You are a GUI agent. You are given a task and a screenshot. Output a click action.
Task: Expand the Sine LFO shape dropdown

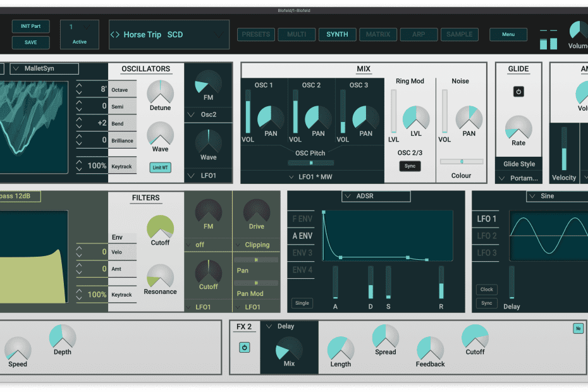click(x=557, y=197)
